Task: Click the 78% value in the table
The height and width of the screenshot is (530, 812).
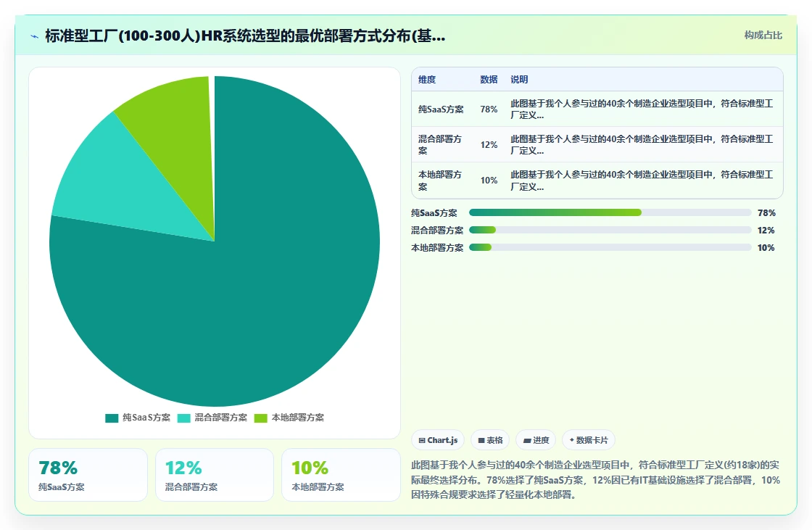Action: pos(489,109)
